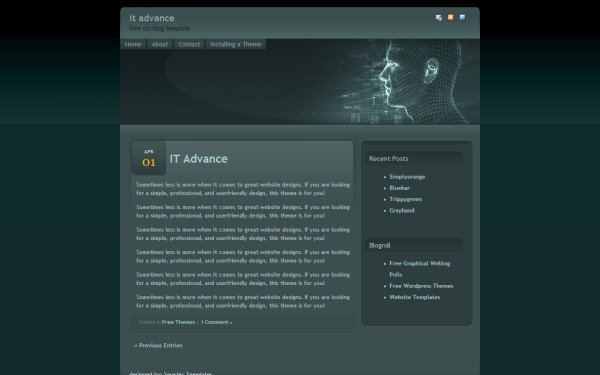Click the 'it advance' site title
The width and height of the screenshot is (600, 375).
(152, 18)
